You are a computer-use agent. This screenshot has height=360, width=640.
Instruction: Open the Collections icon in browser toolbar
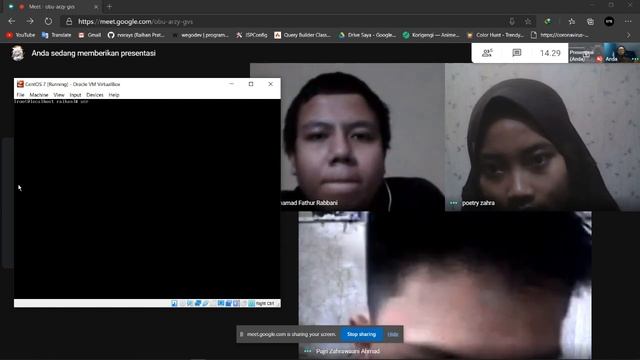[x=590, y=21]
